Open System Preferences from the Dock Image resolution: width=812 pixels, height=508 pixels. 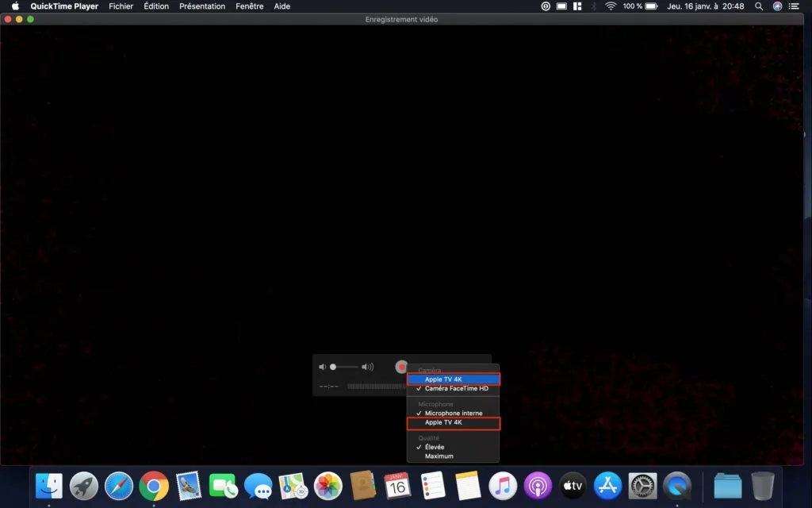642,487
